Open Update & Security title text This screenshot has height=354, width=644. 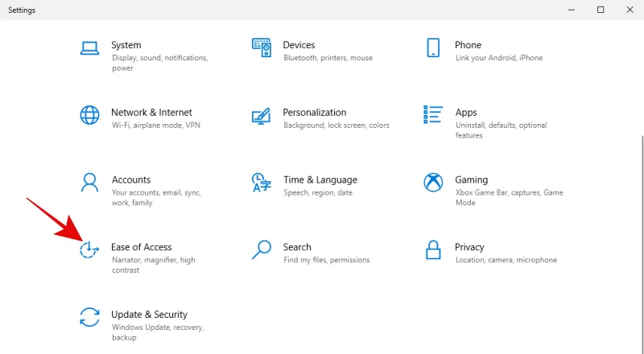[149, 315]
